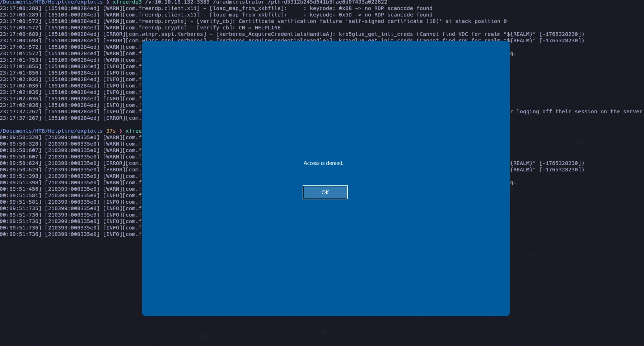Click the "37s" duration in the prompt
The width and height of the screenshot is (644, 346).
111,131
